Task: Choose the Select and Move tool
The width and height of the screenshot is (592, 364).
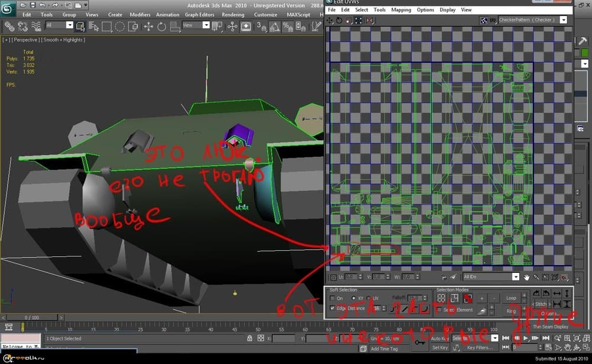Action: pos(148,27)
